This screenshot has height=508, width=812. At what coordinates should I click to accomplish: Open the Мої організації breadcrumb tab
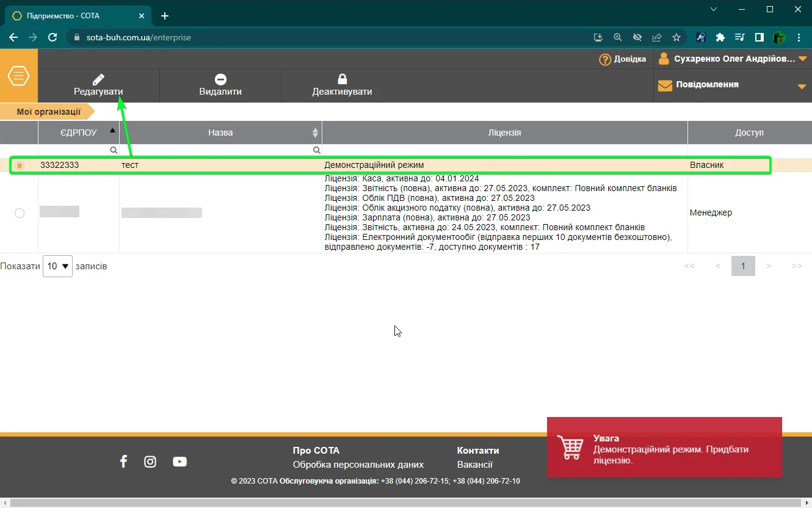[x=48, y=112]
